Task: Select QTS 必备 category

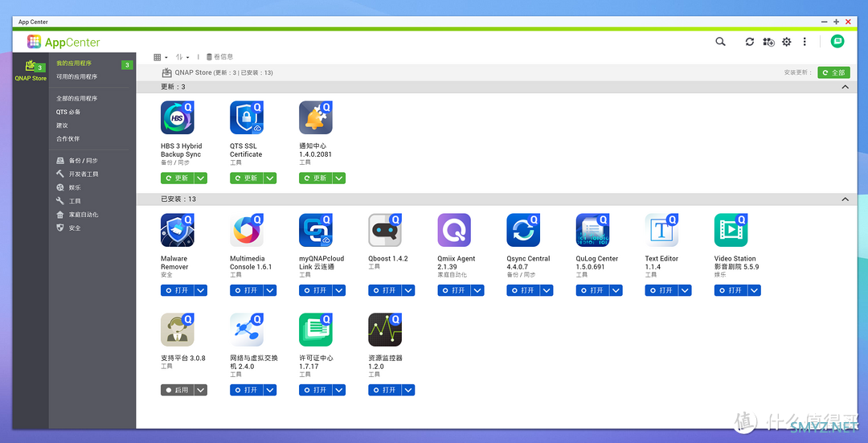Action: coord(68,112)
